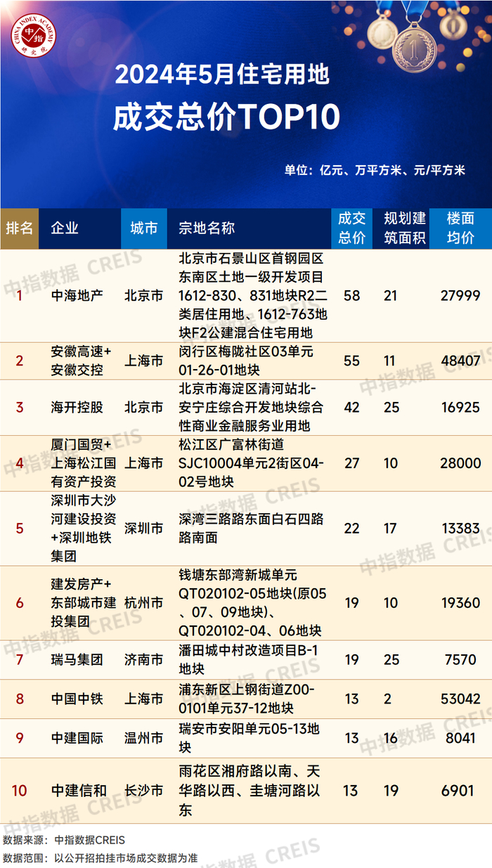Click city cell '深圳市'

pyautogui.click(x=144, y=529)
